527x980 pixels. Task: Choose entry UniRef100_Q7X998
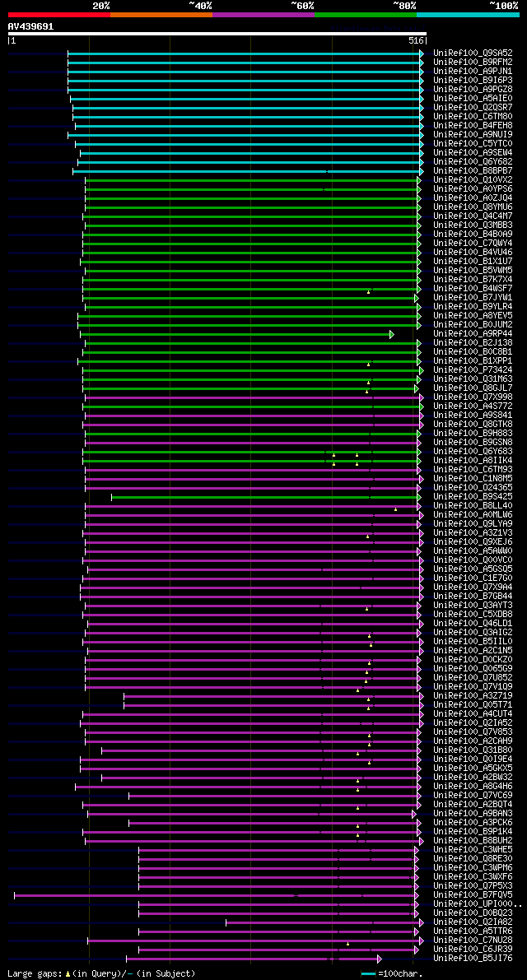pyautogui.click(x=473, y=397)
